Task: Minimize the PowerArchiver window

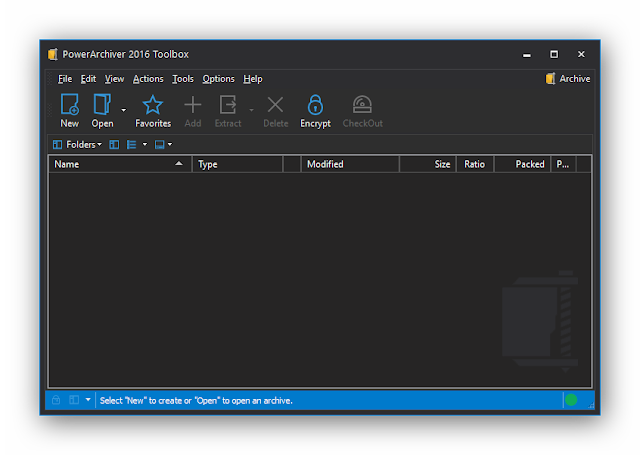Action: [527, 55]
